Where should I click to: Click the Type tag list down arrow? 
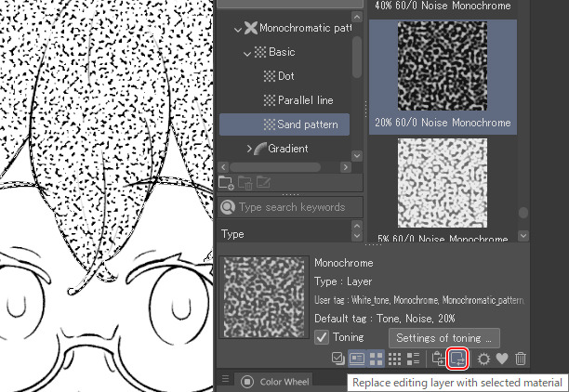pyautogui.click(x=357, y=236)
